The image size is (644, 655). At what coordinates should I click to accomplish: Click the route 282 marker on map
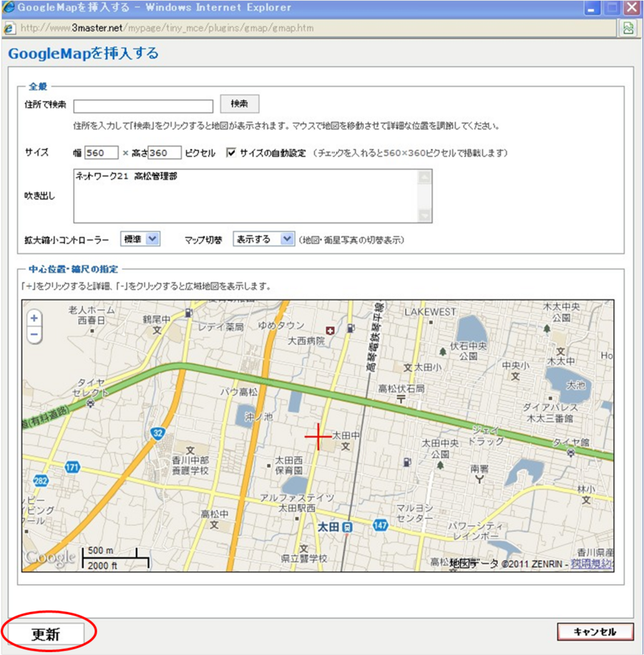pyautogui.click(x=41, y=481)
